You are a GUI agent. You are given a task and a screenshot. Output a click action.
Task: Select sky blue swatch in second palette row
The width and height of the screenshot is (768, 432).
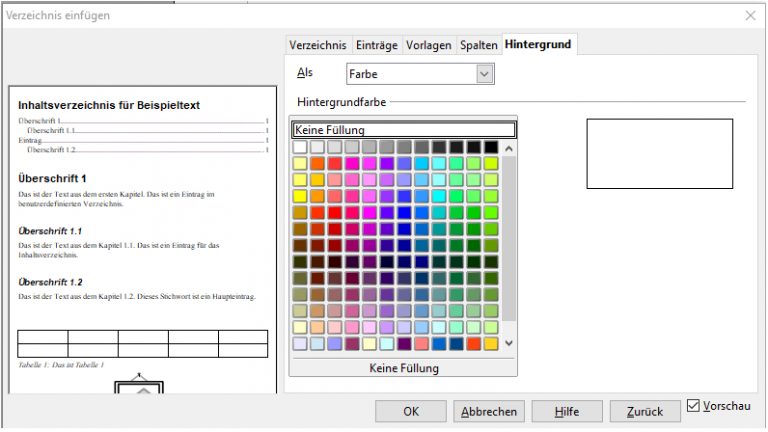(x=421, y=163)
